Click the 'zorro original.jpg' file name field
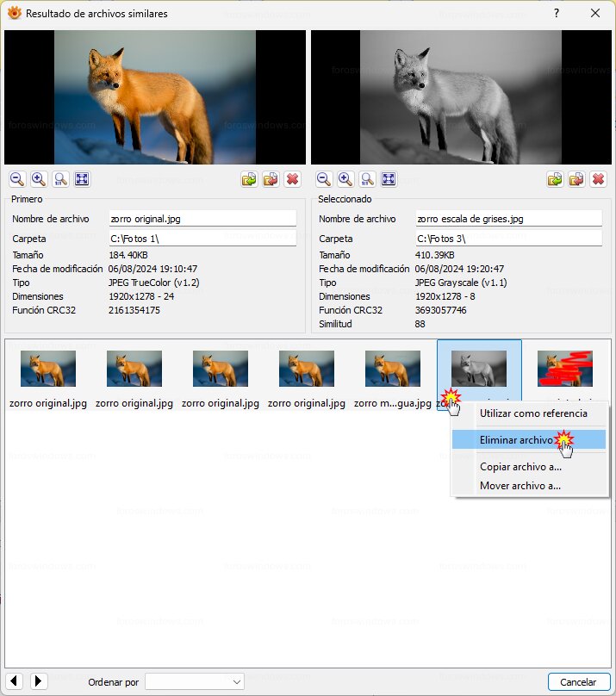This screenshot has height=696, width=616. point(202,219)
